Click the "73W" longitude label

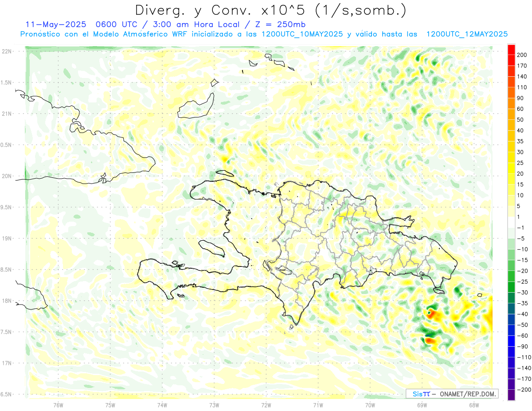coord(214,405)
